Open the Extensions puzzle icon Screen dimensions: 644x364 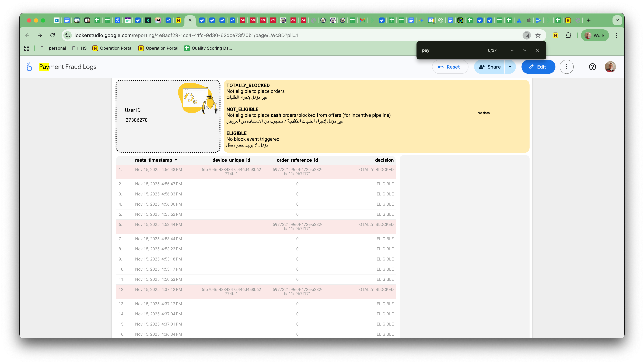pyautogui.click(x=568, y=35)
